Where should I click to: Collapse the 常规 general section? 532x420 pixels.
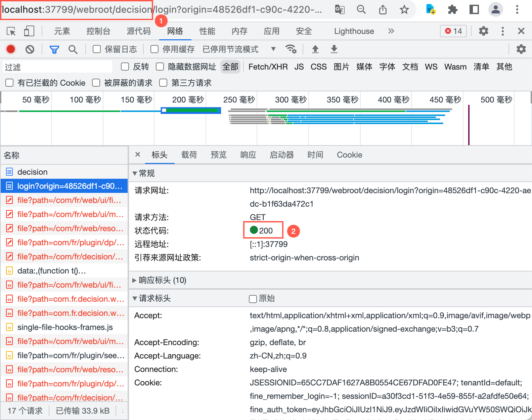pyautogui.click(x=143, y=173)
